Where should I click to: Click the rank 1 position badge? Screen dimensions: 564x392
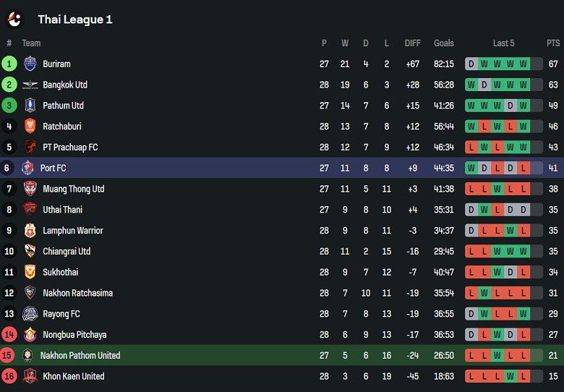9,64
